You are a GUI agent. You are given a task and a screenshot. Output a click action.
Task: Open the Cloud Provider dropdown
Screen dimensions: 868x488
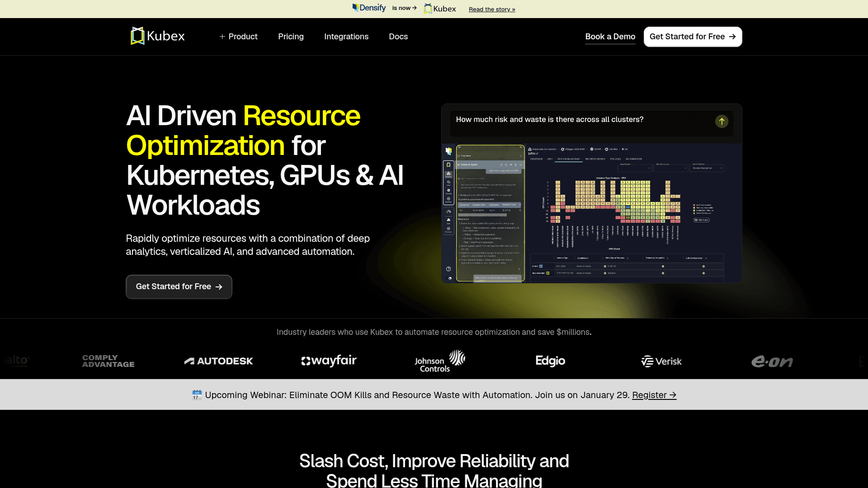point(635,168)
